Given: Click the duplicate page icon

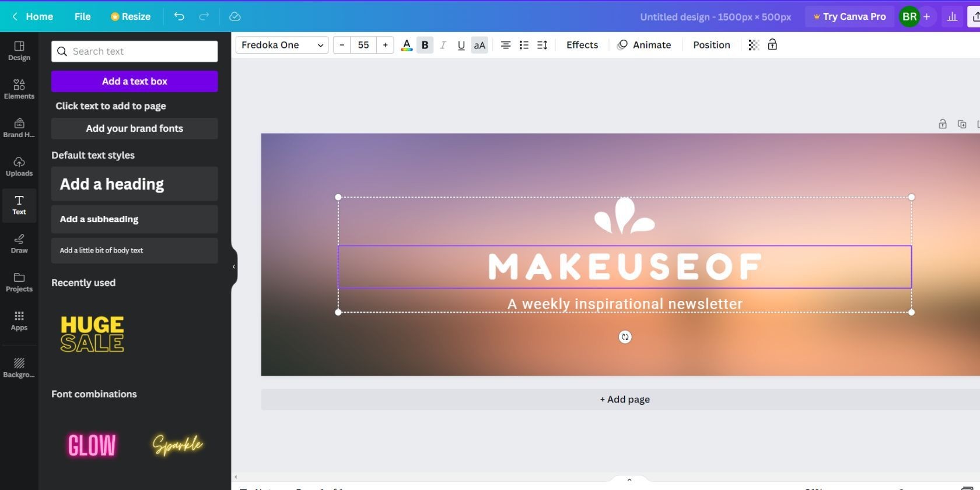Looking at the screenshot, I should tap(962, 124).
